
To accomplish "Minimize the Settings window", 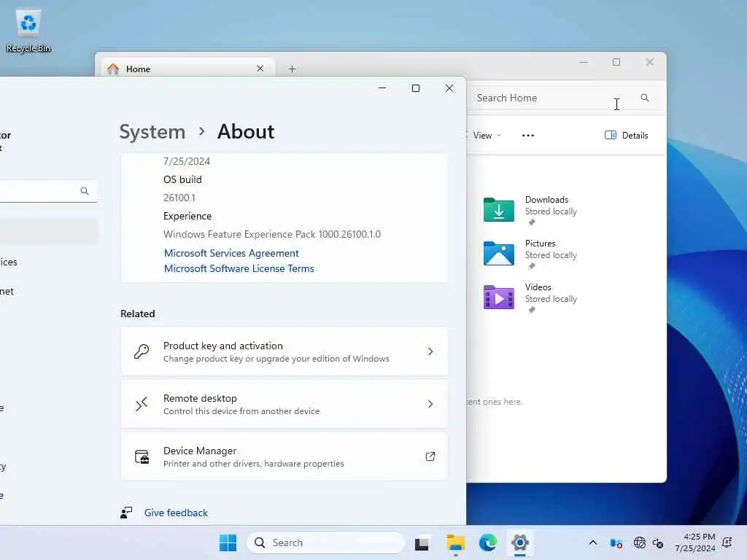I will pos(382,88).
